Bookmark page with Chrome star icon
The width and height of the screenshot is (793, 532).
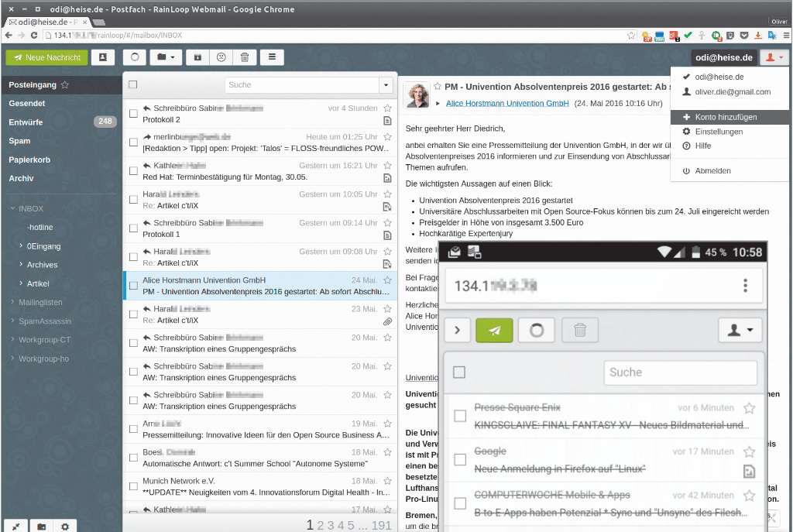point(630,36)
